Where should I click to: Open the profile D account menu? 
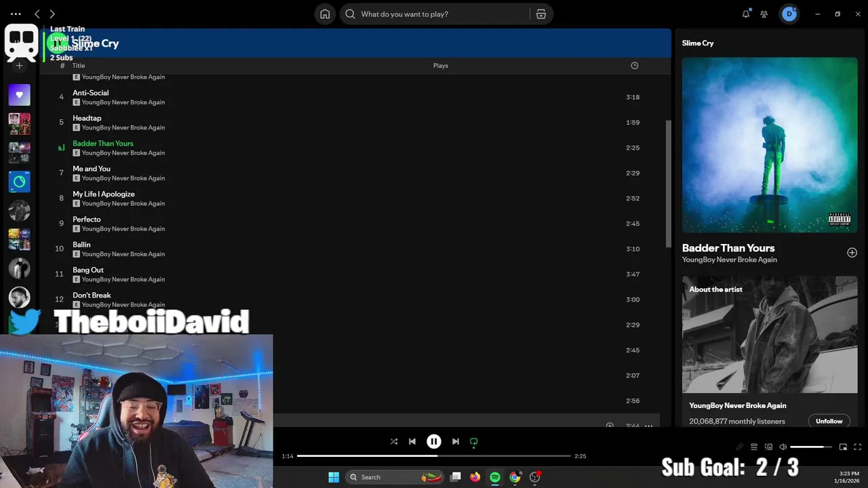[x=789, y=14]
